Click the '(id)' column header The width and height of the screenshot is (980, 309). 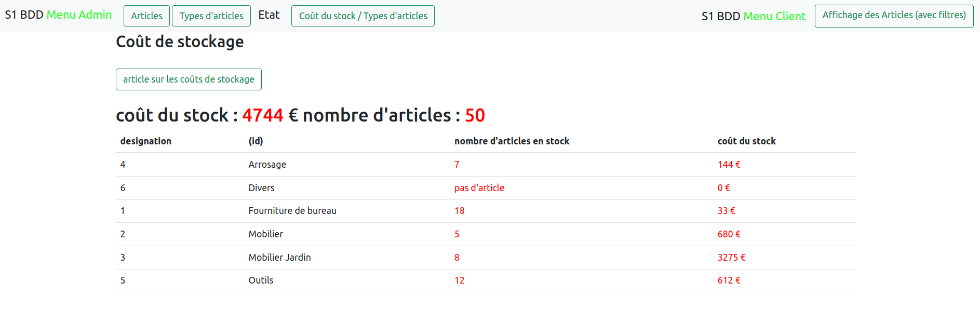click(x=256, y=141)
